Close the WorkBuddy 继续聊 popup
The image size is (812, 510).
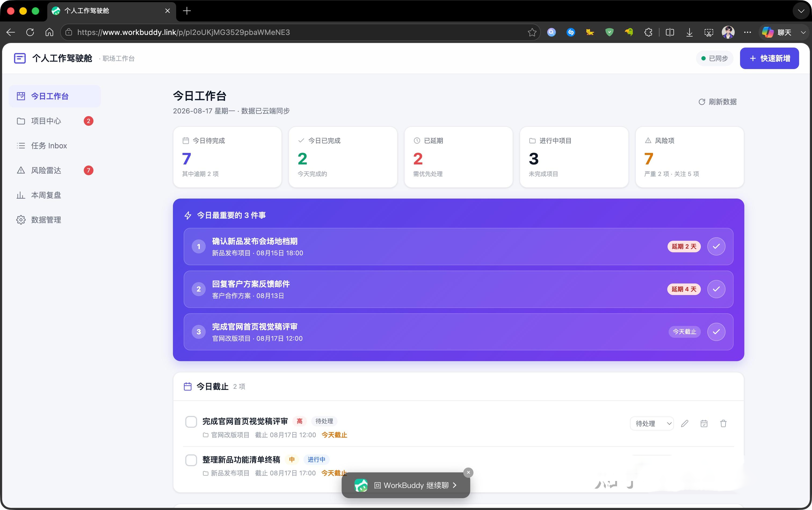[x=468, y=473]
